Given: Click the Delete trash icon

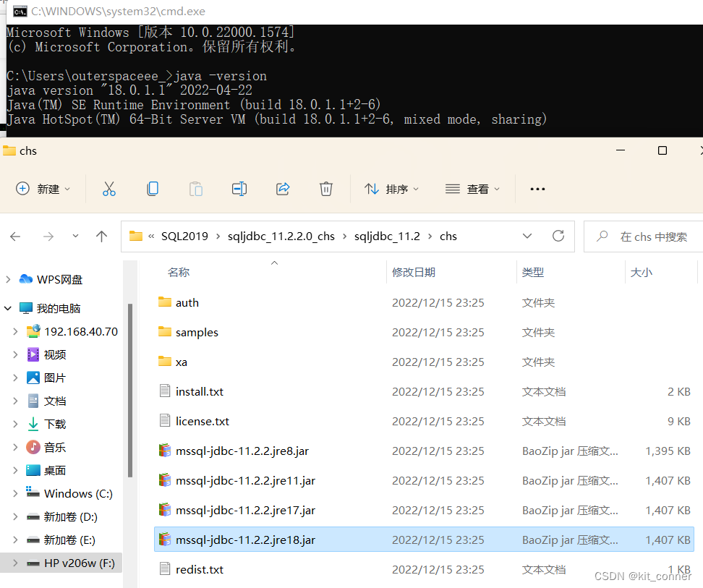Looking at the screenshot, I should (326, 189).
